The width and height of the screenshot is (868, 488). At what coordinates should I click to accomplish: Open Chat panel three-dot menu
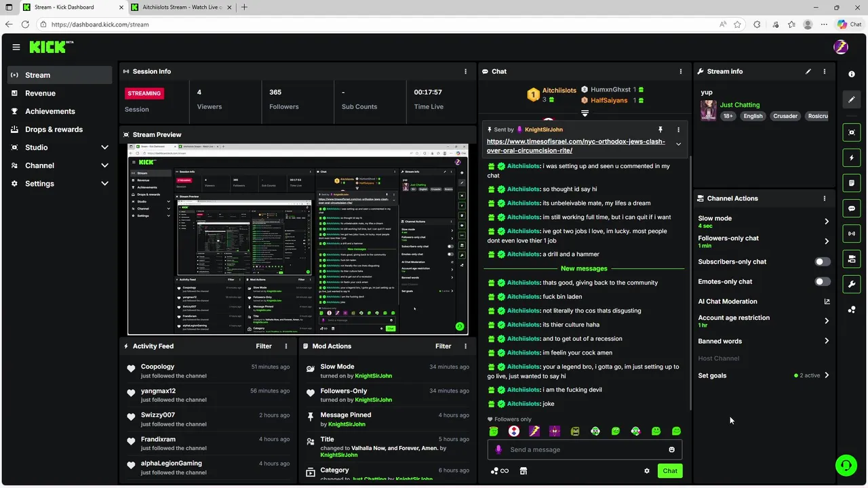point(681,71)
